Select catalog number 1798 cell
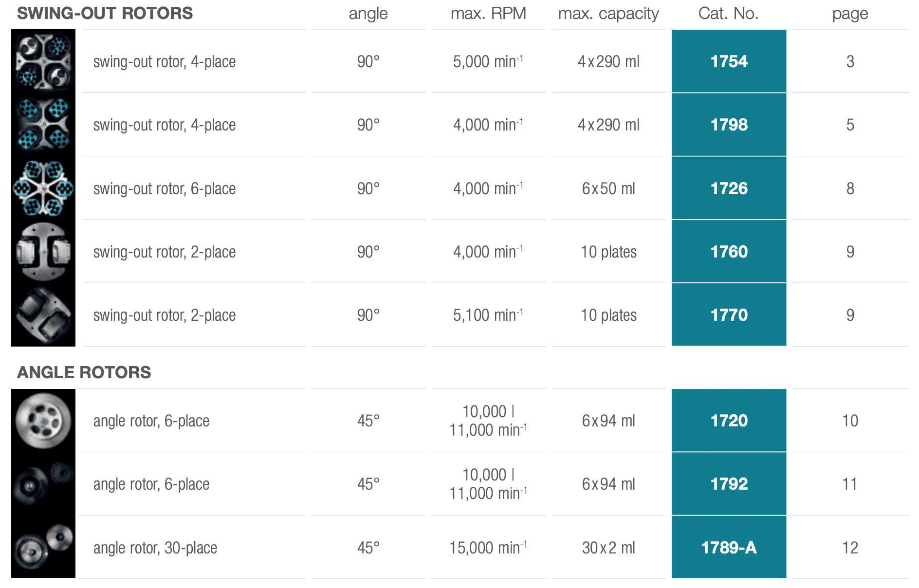The height and width of the screenshot is (588, 919). [729, 125]
